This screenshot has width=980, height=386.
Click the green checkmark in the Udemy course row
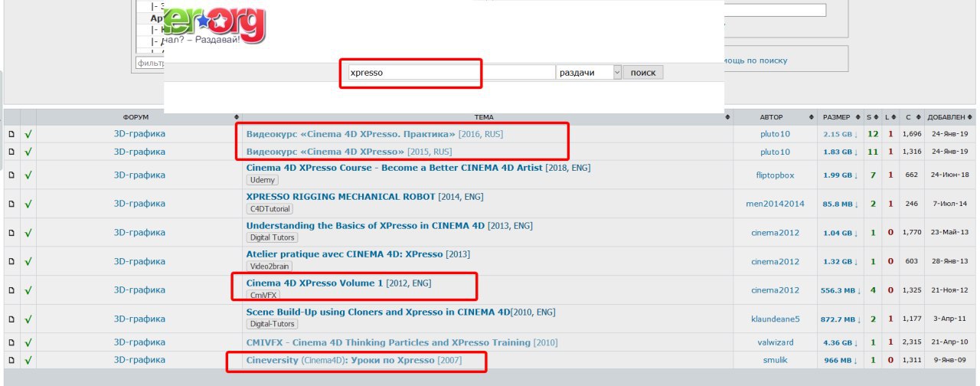click(28, 175)
